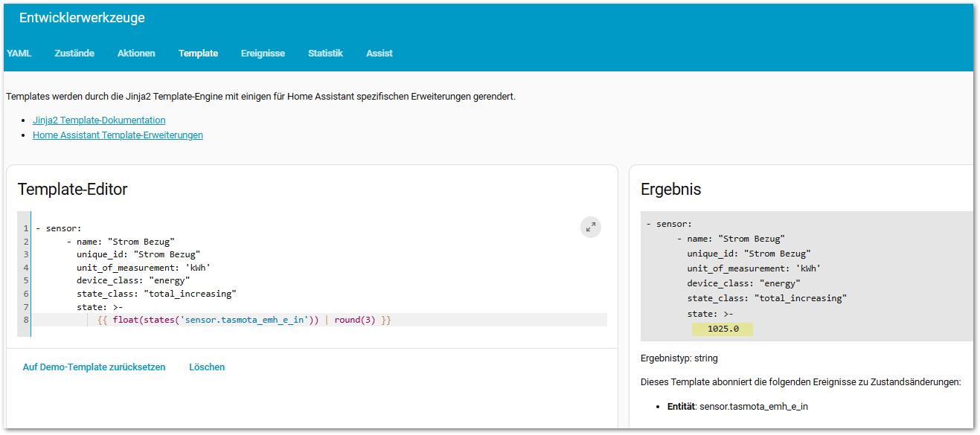This screenshot has width=980, height=435.
Task: Go to the Ereignisse tab
Action: tap(263, 54)
